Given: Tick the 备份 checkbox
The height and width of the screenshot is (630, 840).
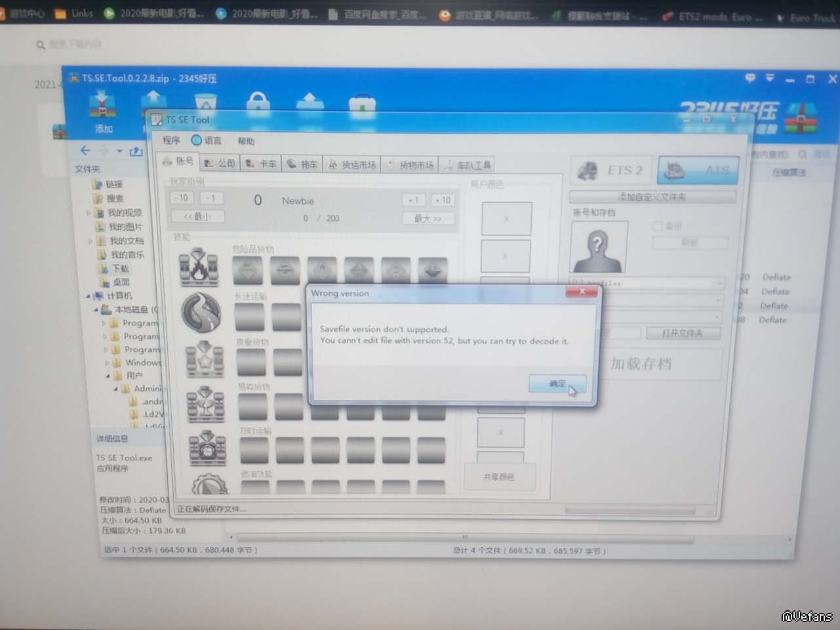Looking at the screenshot, I should click(658, 226).
